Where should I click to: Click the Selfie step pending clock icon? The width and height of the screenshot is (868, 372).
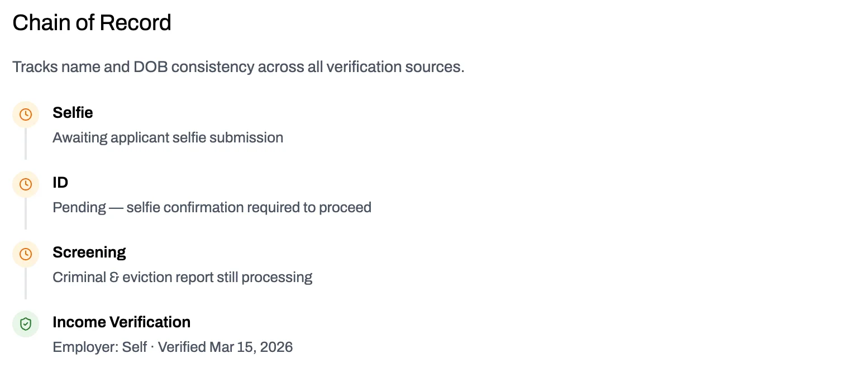pyautogui.click(x=26, y=115)
